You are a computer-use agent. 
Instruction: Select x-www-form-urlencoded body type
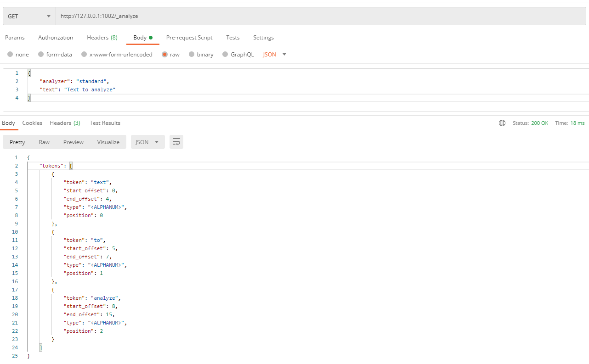117,54
